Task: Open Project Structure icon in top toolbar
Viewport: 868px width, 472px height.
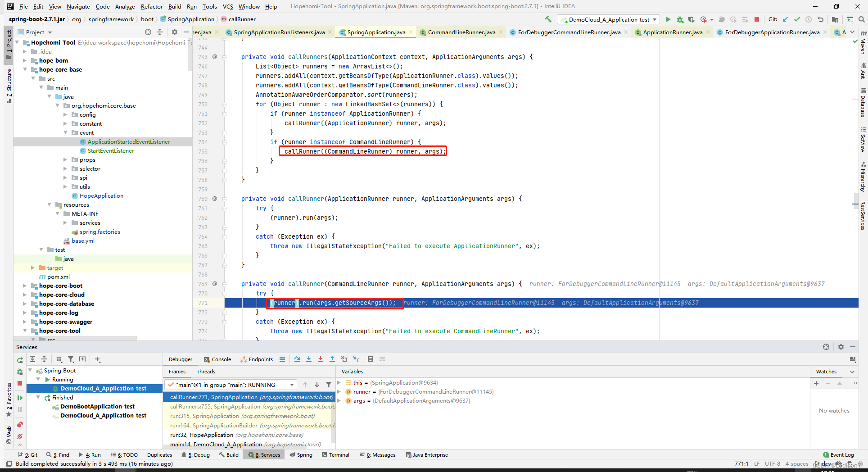Action: coord(835,19)
